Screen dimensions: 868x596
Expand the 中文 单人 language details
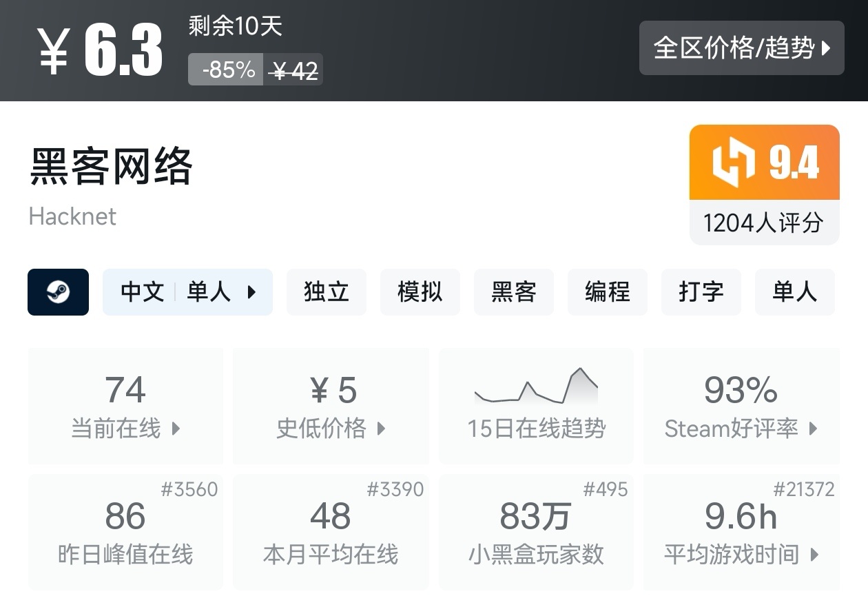(x=187, y=292)
